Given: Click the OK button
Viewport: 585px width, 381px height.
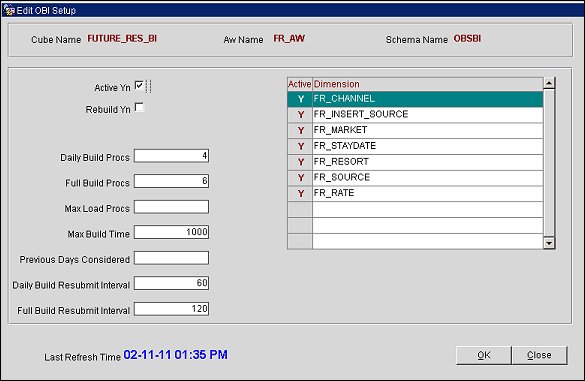Looking at the screenshot, I should 484,355.
